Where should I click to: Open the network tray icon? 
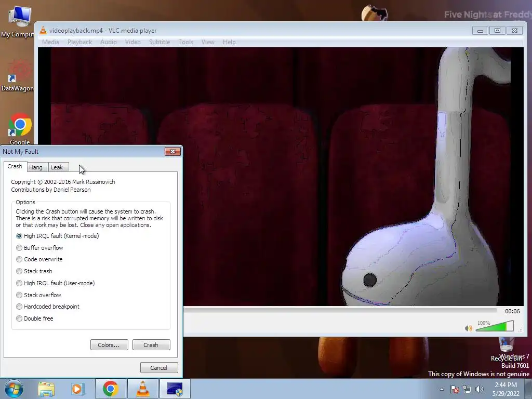pos(467,389)
